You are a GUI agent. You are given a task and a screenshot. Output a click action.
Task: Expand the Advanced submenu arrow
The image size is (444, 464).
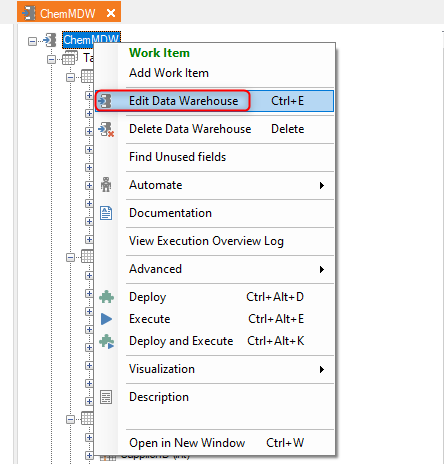pyautogui.click(x=322, y=269)
